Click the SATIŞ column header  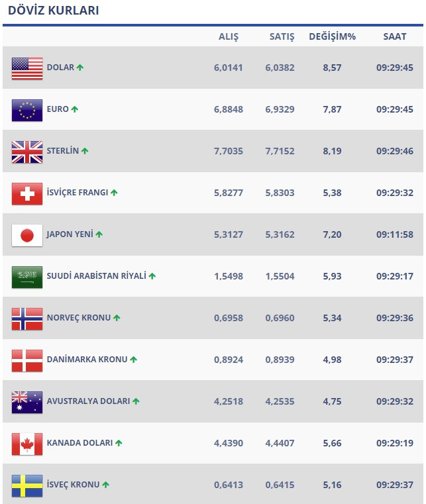click(282, 36)
